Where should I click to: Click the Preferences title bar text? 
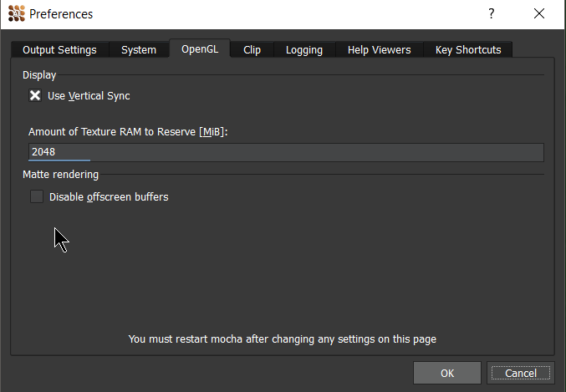(x=61, y=13)
